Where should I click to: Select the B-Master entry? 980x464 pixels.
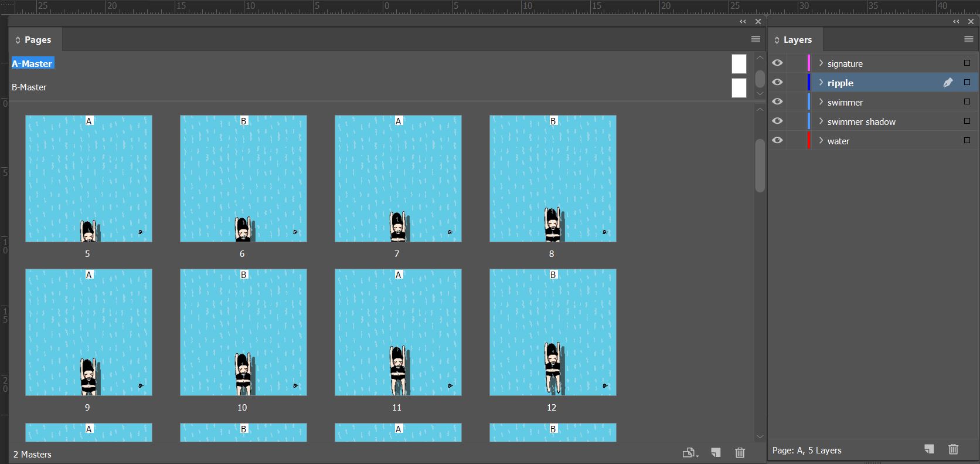click(29, 87)
